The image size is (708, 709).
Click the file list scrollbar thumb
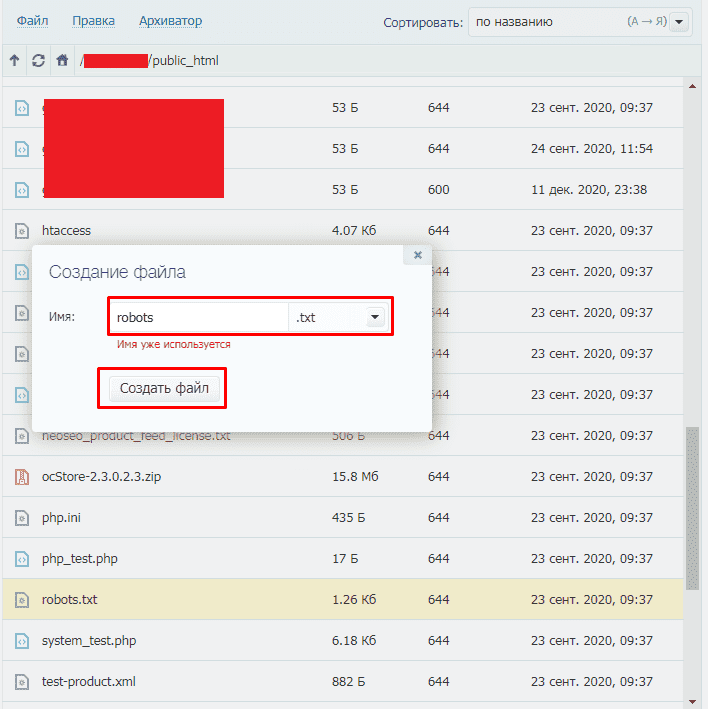point(693,508)
